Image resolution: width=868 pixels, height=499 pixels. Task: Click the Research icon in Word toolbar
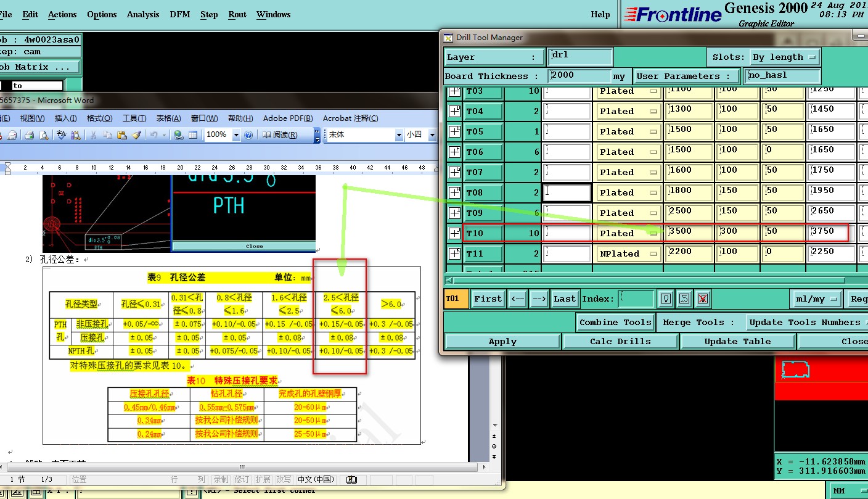pyautogui.click(x=75, y=135)
